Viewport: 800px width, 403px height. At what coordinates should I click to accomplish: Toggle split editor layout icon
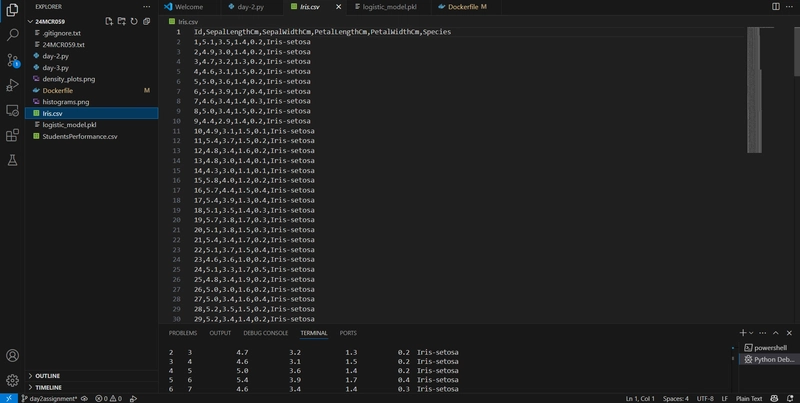(776, 7)
